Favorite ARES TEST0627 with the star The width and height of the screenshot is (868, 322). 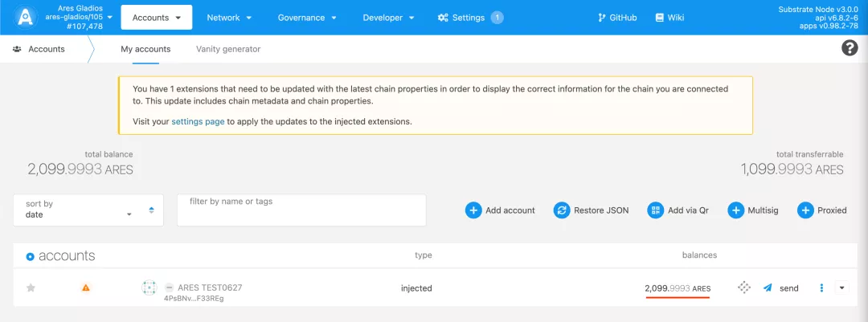[x=31, y=287]
